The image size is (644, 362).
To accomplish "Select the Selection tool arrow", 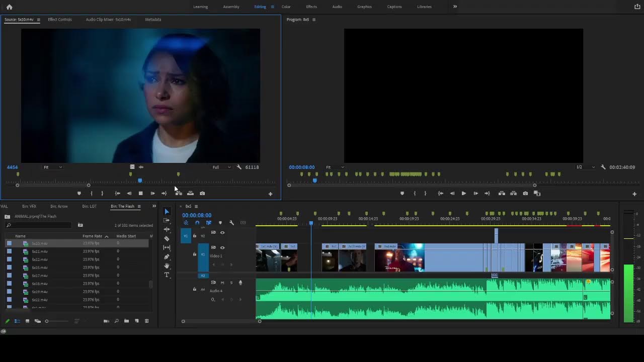I will click(167, 212).
